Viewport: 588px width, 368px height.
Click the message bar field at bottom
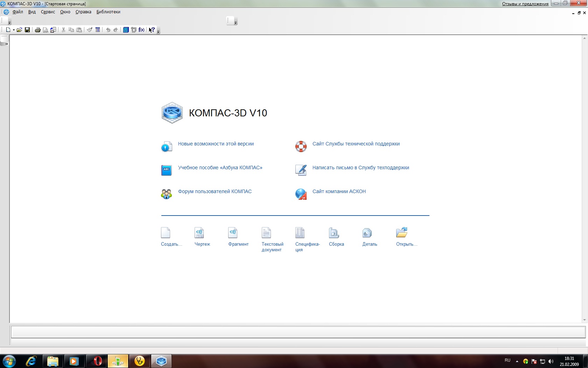pyautogui.click(x=298, y=332)
